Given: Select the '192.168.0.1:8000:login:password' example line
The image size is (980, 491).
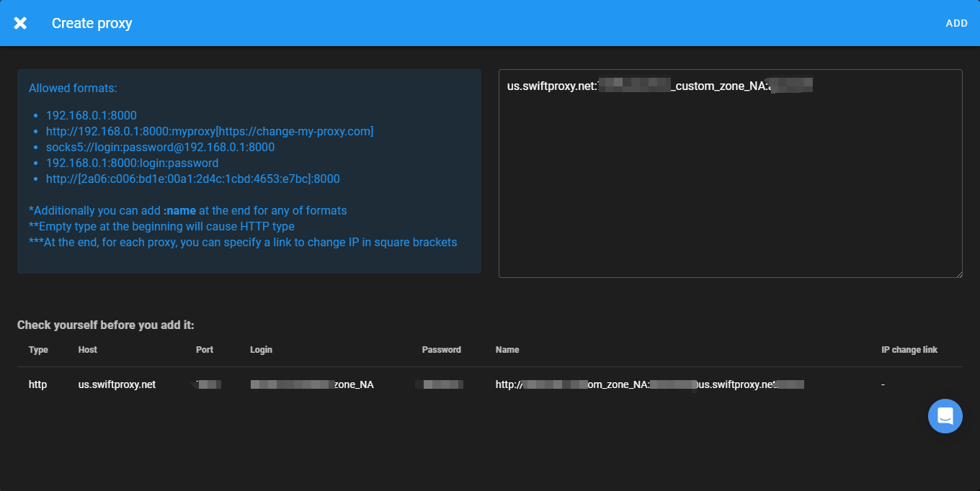Looking at the screenshot, I should 132,163.
